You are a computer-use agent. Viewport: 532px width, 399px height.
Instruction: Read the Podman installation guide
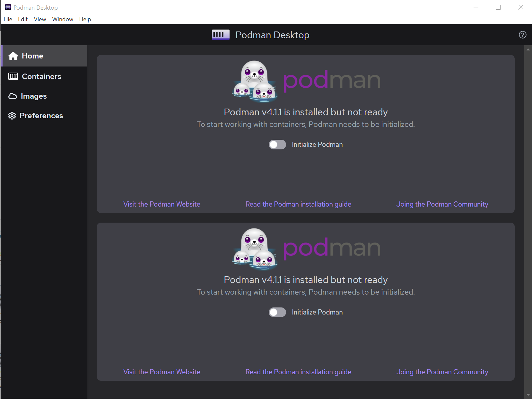(x=298, y=204)
